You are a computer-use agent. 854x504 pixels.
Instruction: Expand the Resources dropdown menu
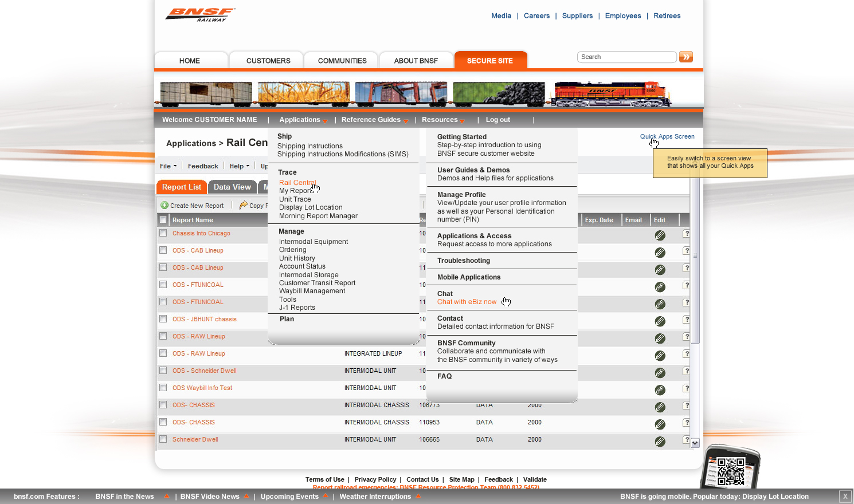(443, 120)
